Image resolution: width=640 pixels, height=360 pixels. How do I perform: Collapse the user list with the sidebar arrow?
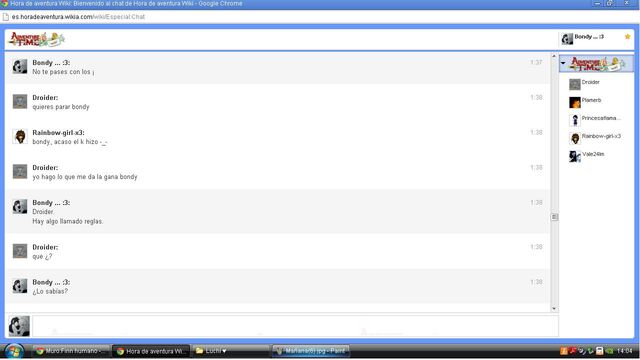pos(563,63)
